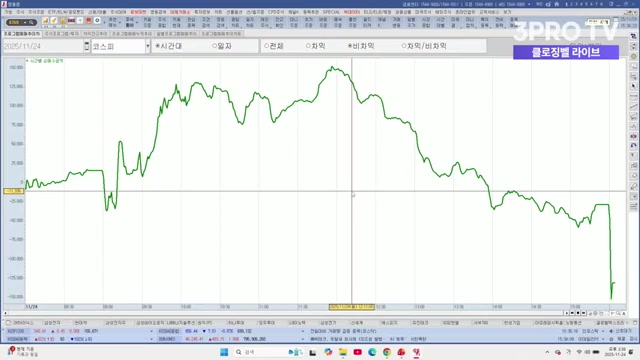Select the arrow pointer tool in right sidebar
Image resolution: width=640 pixels, height=360 pixels.
[633, 87]
